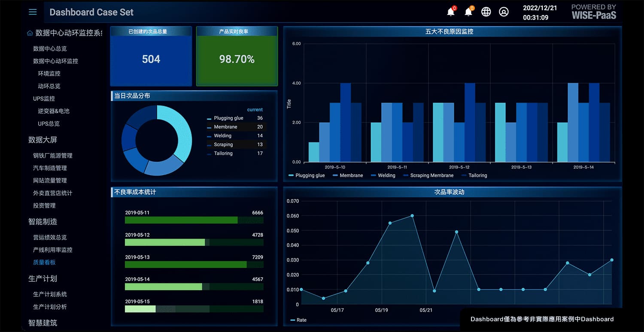Open 数据大屏 section heading
The width and height of the screenshot is (644, 332).
tap(43, 139)
